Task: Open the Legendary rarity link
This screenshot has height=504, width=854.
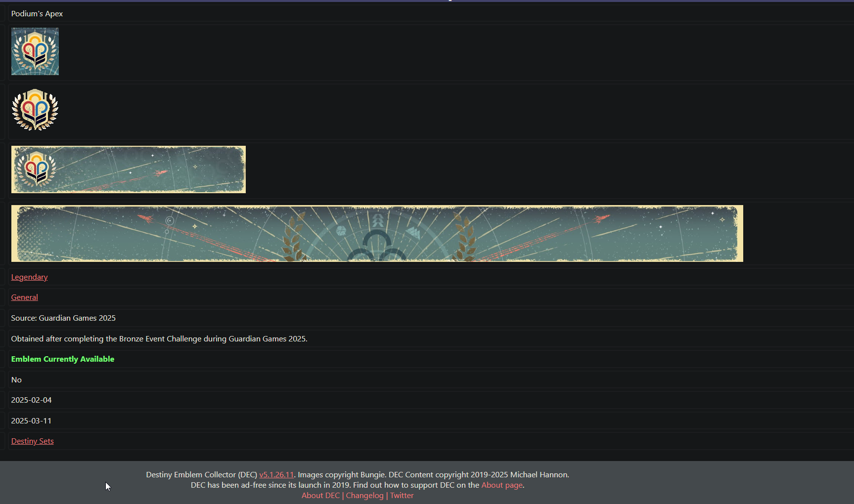Action: click(x=29, y=277)
